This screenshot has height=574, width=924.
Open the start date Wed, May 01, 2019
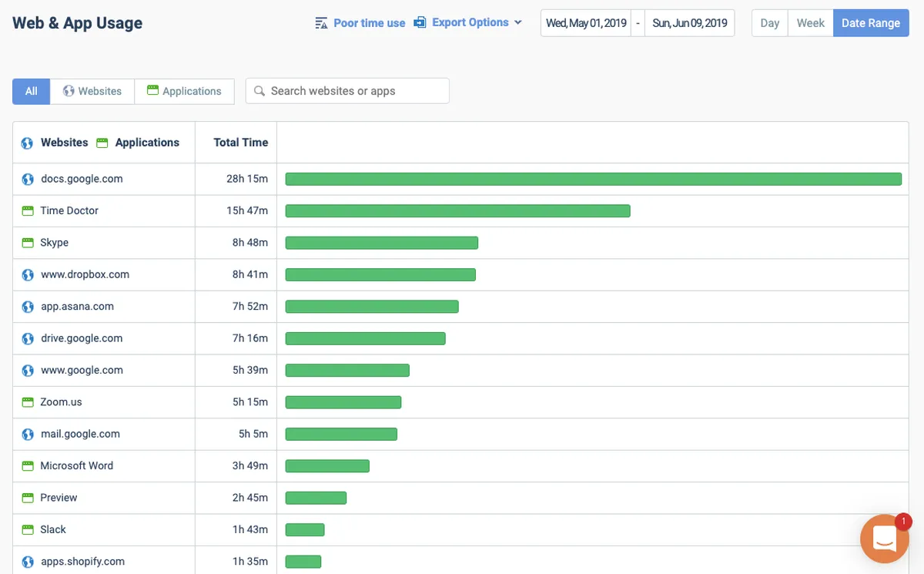pos(586,23)
